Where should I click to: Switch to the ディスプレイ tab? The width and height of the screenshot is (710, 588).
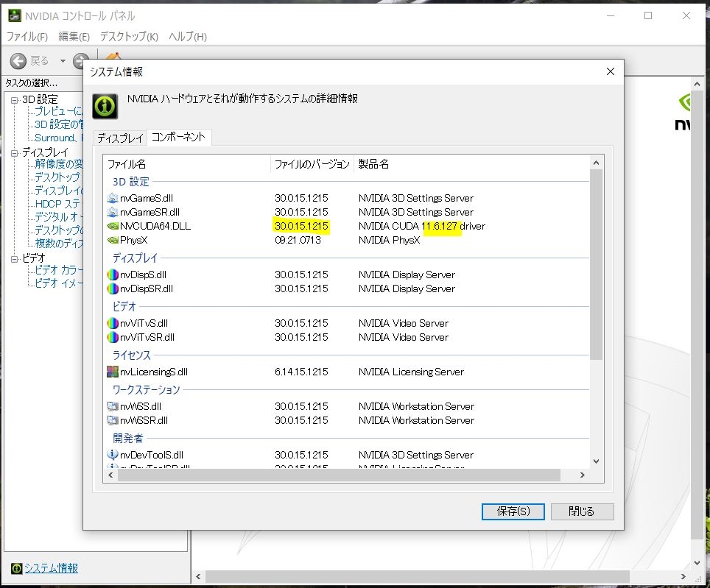[x=120, y=138]
